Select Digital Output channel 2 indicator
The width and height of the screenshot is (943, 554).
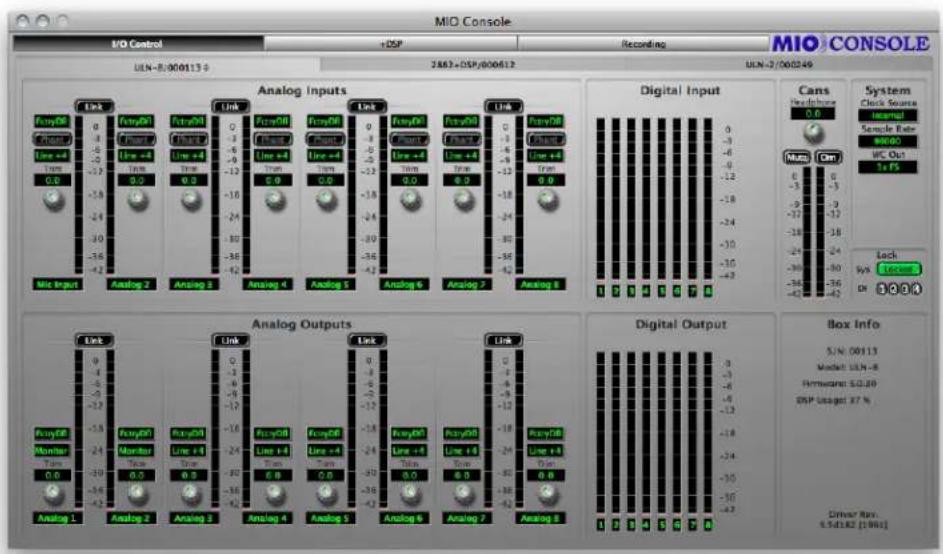[616, 525]
